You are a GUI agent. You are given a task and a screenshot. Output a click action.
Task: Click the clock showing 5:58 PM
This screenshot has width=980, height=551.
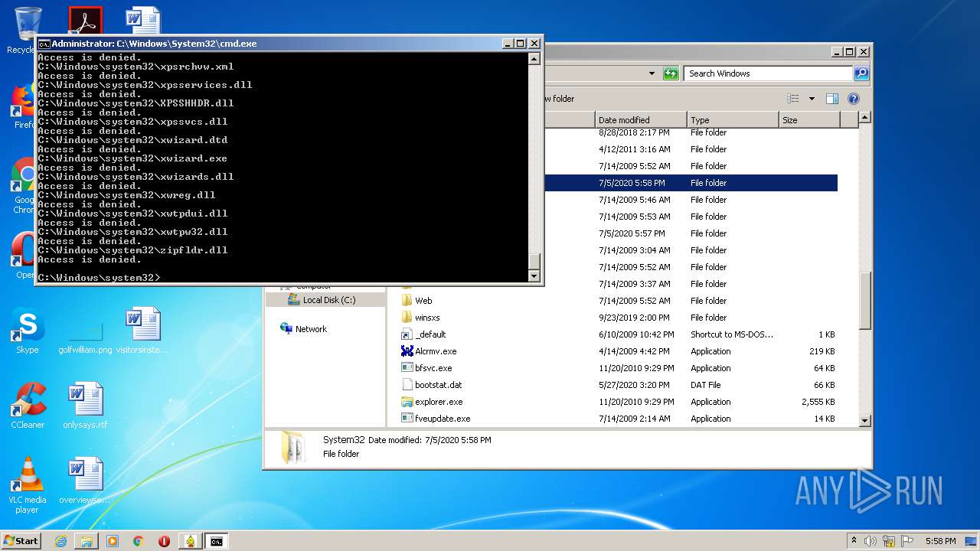[x=940, y=541]
